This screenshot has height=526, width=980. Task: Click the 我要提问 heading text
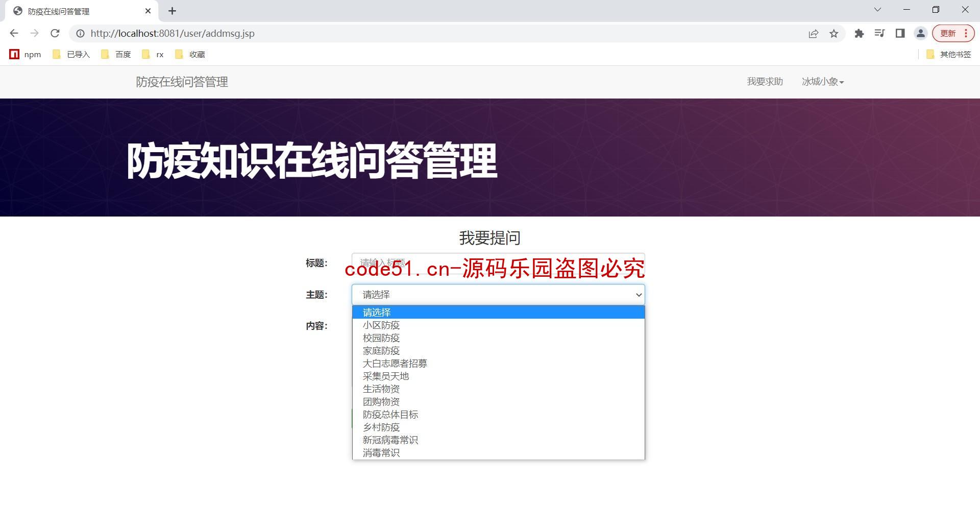490,238
